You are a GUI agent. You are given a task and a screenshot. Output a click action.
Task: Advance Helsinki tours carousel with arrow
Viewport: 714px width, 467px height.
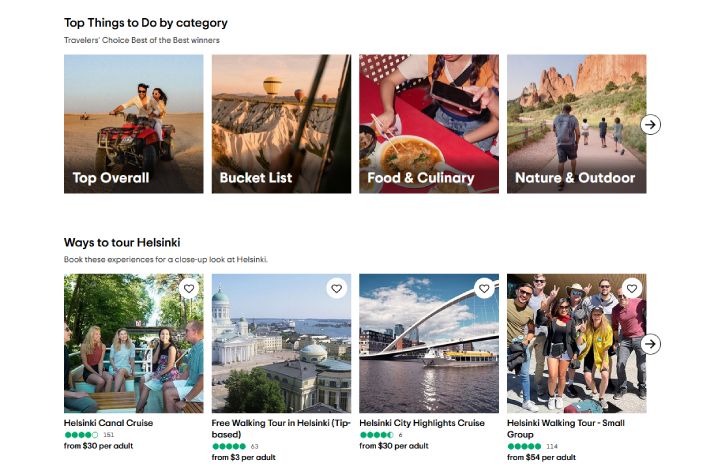tap(650, 344)
